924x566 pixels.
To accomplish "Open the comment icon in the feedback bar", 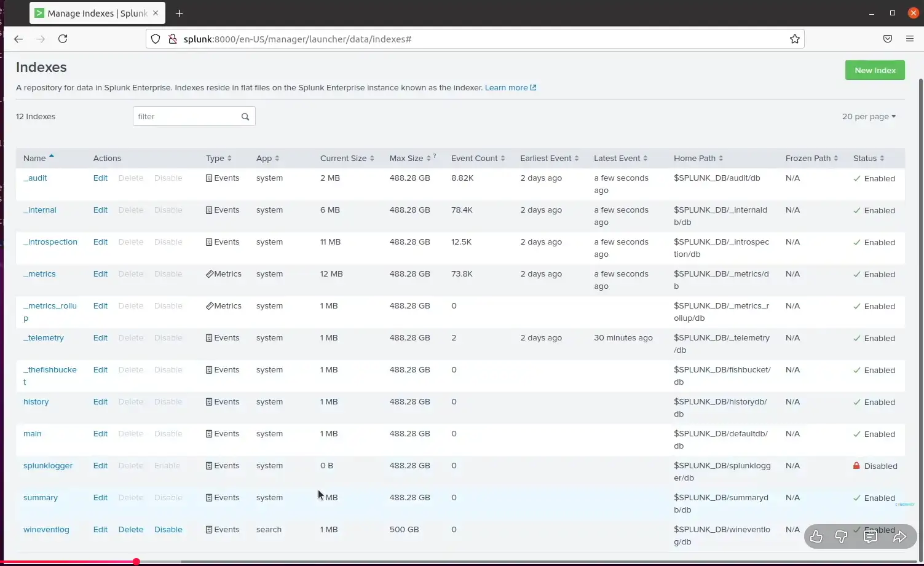I will (871, 536).
